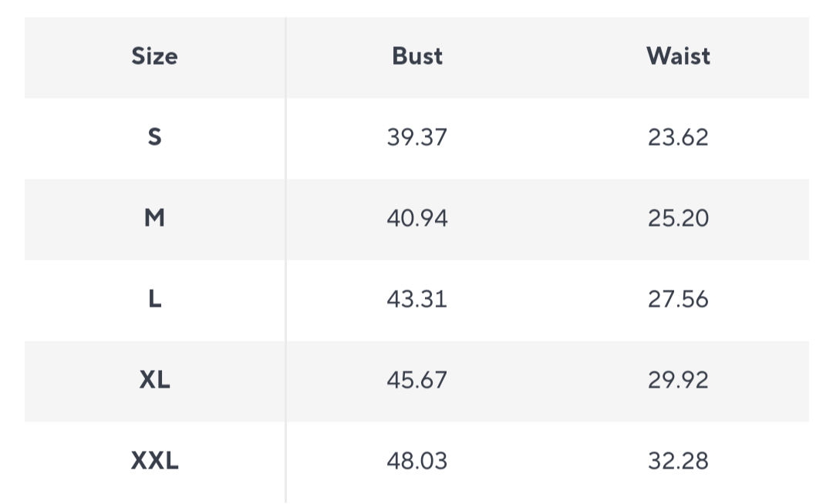The height and width of the screenshot is (504, 833).
Task: Choose the 32.28 waist measurement
Action: click(x=678, y=461)
